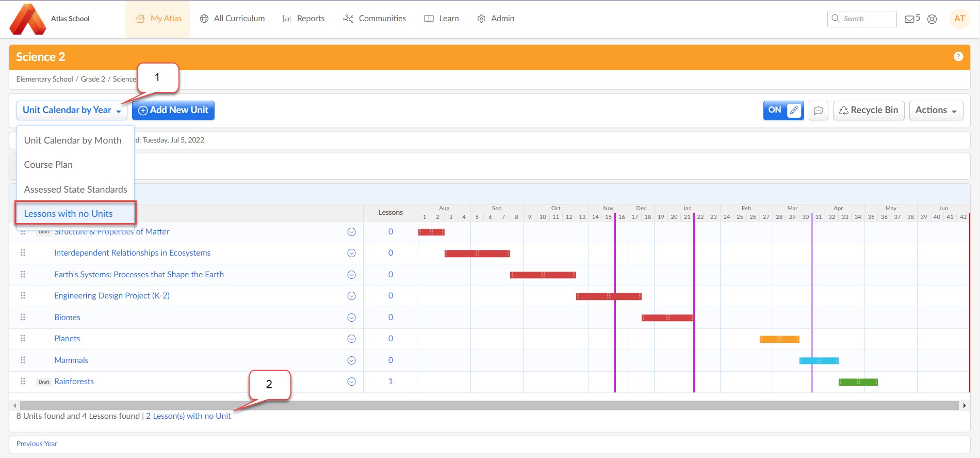Open the comments speech bubble button
980x458 pixels.
pos(818,110)
